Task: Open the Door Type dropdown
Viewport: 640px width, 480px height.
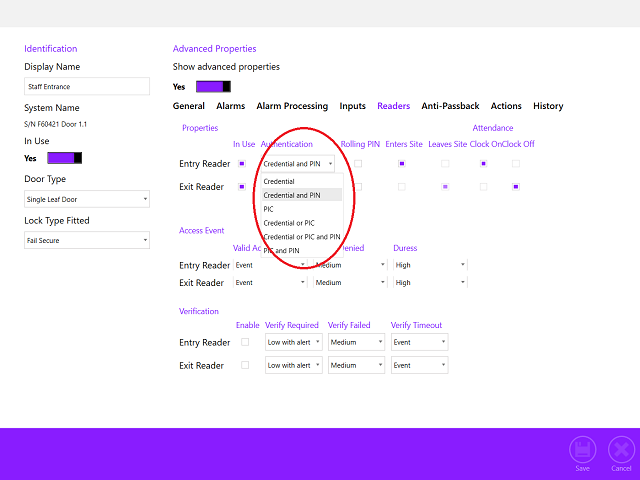Action: point(87,199)
